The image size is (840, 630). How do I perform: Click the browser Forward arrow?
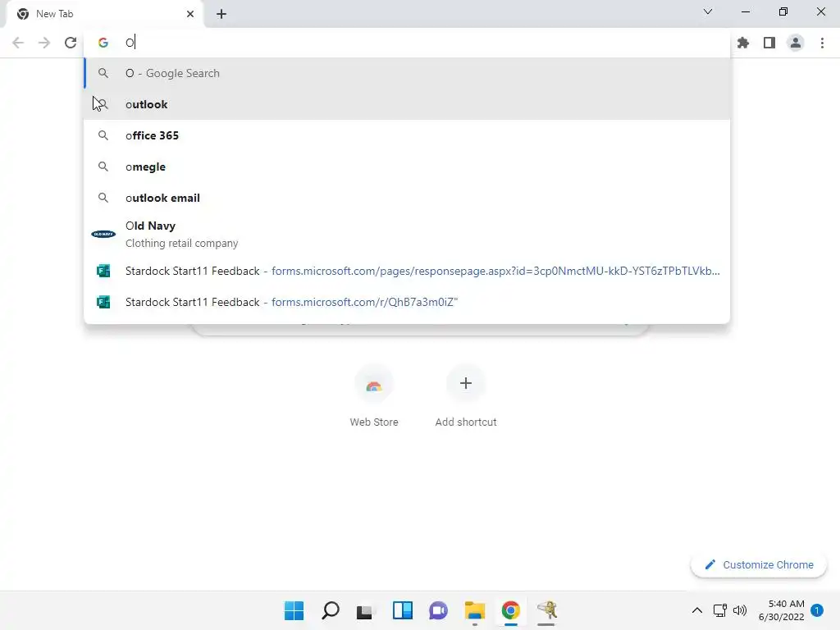tap(44, 43)
